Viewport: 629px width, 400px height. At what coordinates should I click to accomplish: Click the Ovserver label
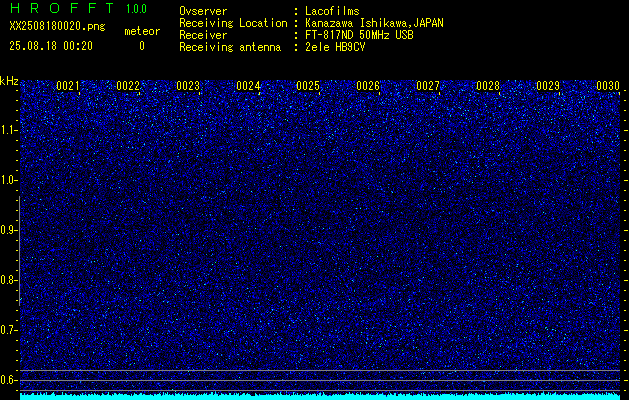[x=203, y=11]
